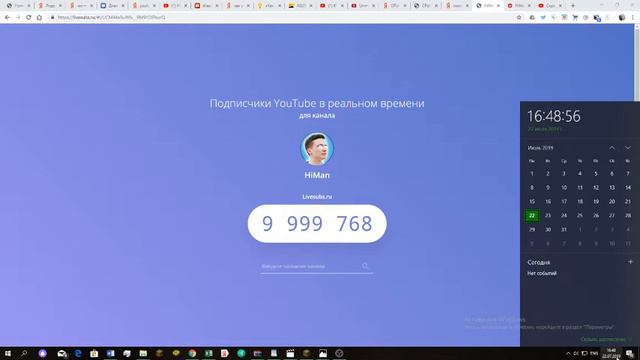Switch to the last tab right of the active one
The image size is (640, 360).
550,6
